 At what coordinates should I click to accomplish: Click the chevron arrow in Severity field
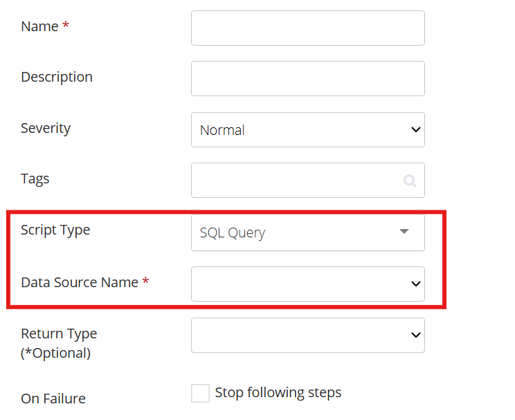pyautogui.click(x=416, y=129)
